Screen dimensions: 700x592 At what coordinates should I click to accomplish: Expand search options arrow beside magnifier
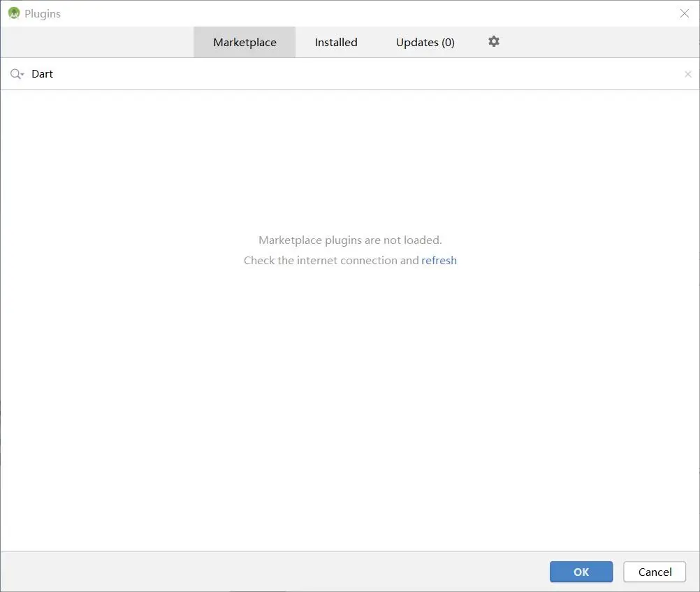point(22,75)
